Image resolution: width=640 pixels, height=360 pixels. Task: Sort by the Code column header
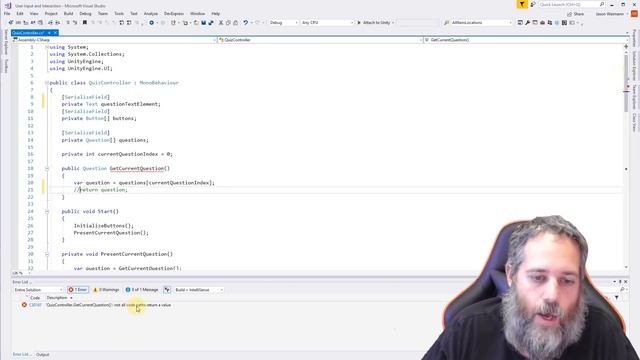(x=35, y=298)
